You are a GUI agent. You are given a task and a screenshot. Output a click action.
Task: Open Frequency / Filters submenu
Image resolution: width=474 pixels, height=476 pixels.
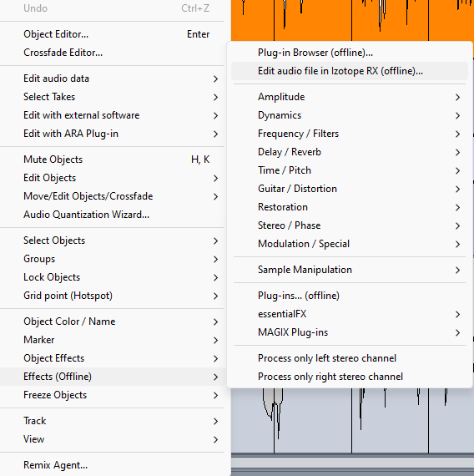[x=350, y=134]
